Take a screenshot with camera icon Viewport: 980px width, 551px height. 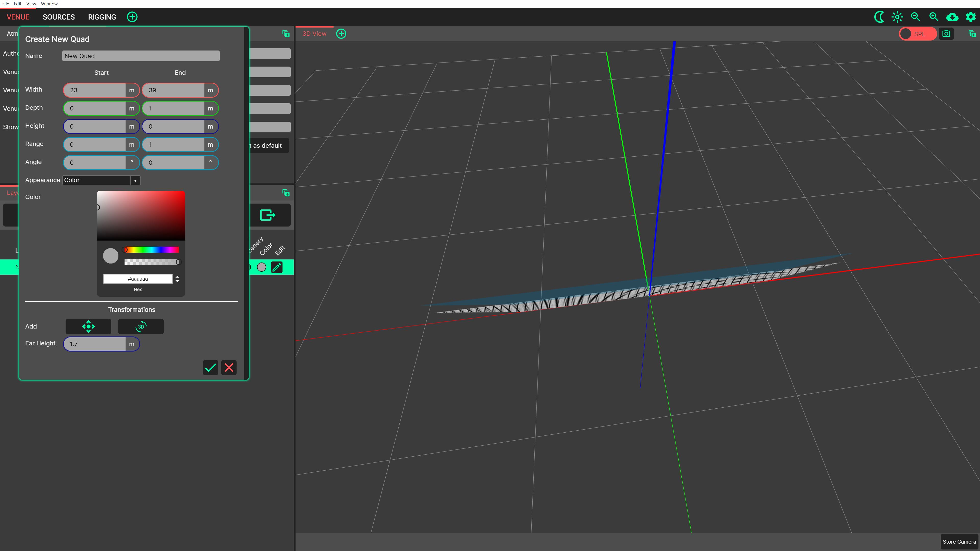point(946,33)
